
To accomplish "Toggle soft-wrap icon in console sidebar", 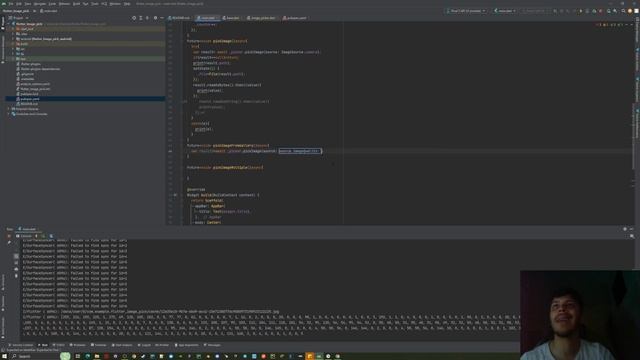I will click(16, 256).
